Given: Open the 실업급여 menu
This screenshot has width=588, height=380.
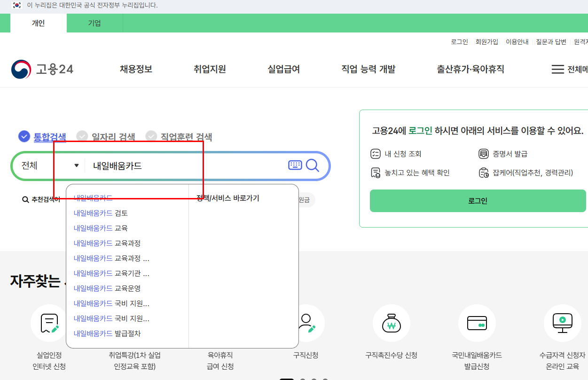Looking at the screenshot, I should click(283, 69).
